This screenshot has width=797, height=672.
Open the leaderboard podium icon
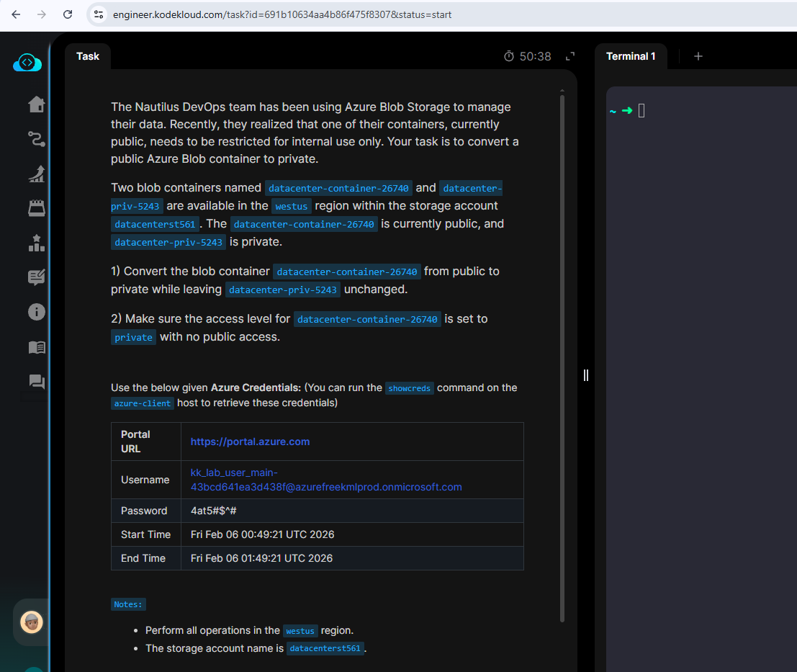[x=37, y=243]
